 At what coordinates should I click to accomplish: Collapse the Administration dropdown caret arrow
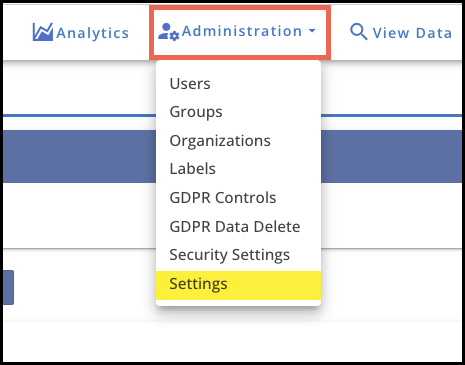pyautogui.click(x=312, y=31)
